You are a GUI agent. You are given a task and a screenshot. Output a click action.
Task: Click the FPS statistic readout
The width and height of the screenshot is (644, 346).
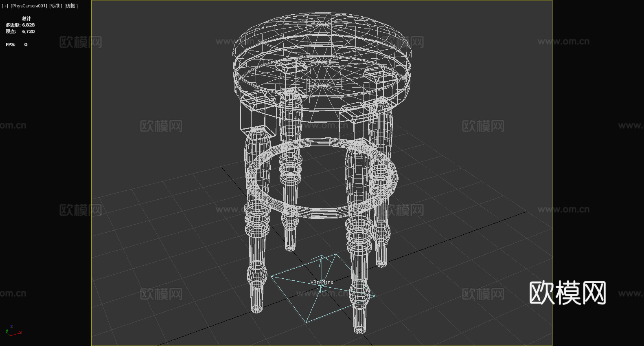pyautogui.click(x=17, y=44)
